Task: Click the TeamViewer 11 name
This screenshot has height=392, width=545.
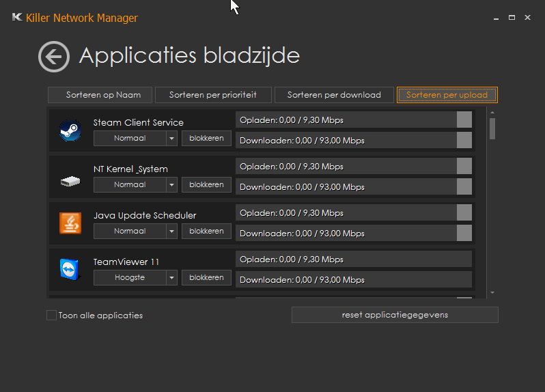Action: [x=126, y=262]
